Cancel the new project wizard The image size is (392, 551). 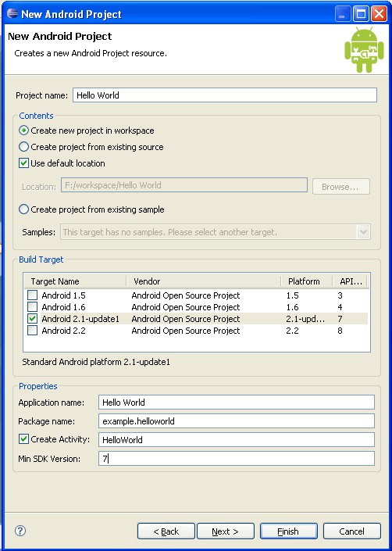pos(351,531)
